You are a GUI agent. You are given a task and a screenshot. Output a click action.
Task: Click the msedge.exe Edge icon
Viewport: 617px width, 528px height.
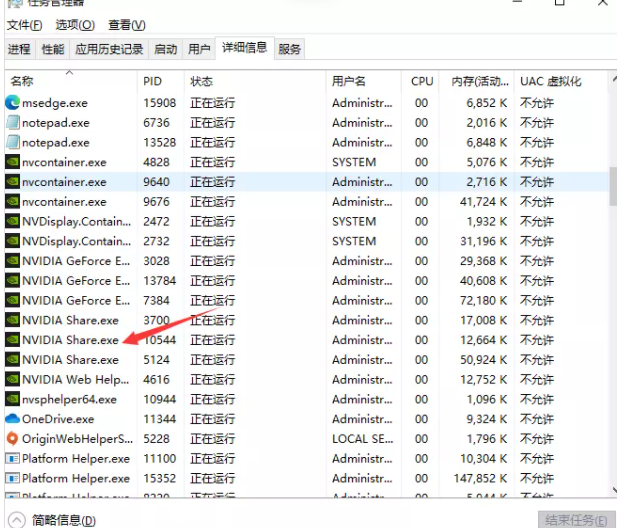[13, 102]
